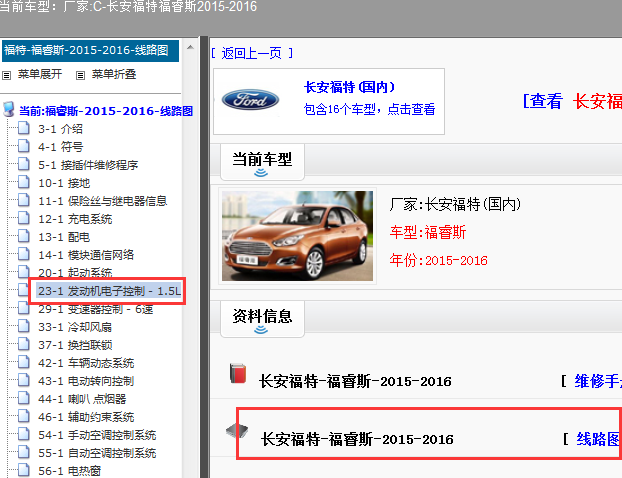Click the 菜单折叠 list icon

(81, 75)
